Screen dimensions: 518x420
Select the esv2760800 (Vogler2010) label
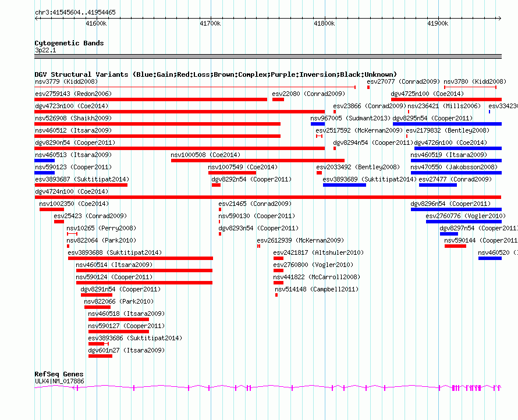[x=313, y=265]
